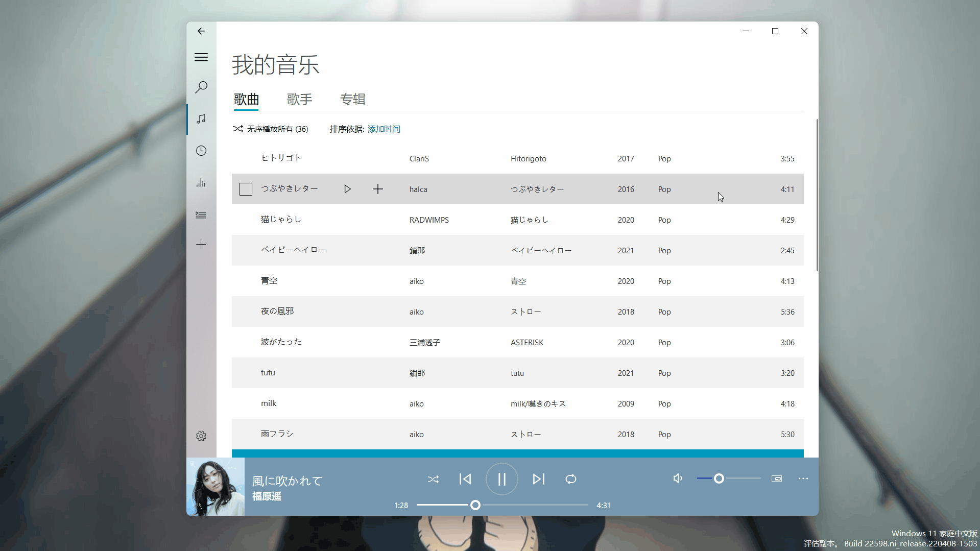Open settings via the gear icon
Screen dimensions: 980x551
201,436
